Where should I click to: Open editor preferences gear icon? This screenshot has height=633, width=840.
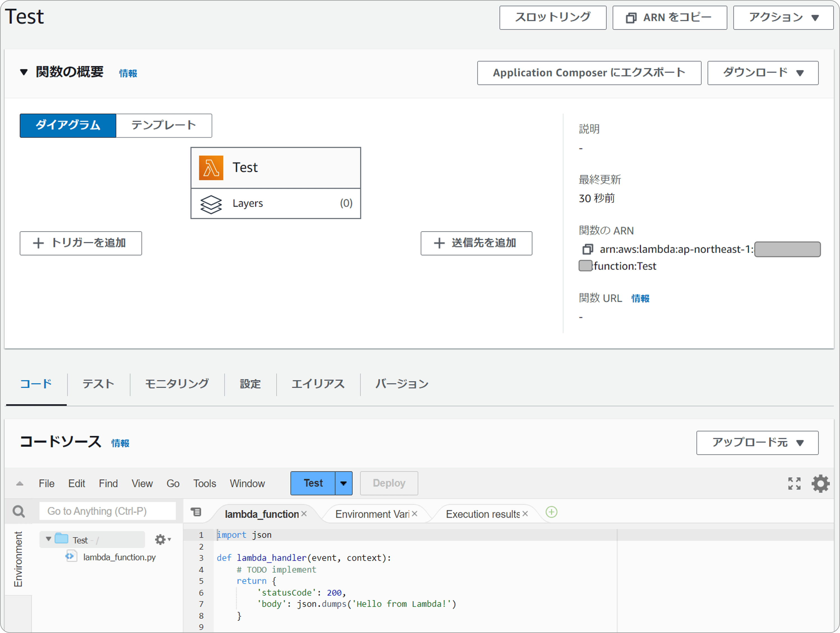820,483
